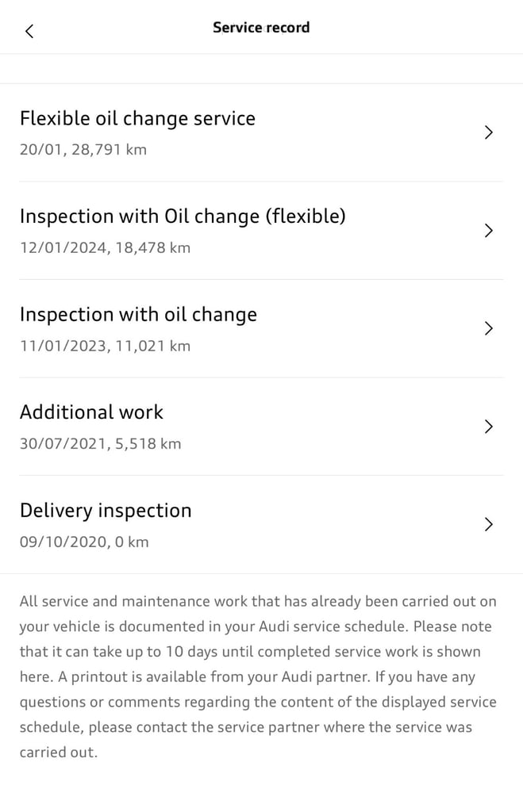Tap the Delivery inspection chevron arrow
Image resolution: width=523 pixels, height=812 pixels.
click(x=488, y=525)
